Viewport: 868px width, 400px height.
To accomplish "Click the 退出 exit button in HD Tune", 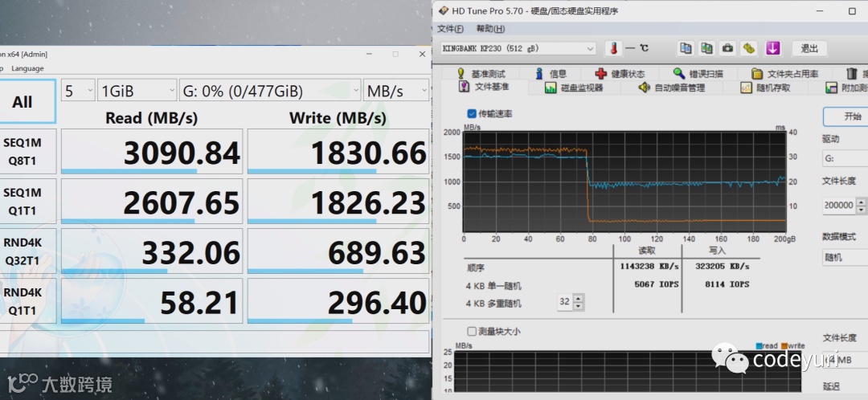I will tap(809, 48).
